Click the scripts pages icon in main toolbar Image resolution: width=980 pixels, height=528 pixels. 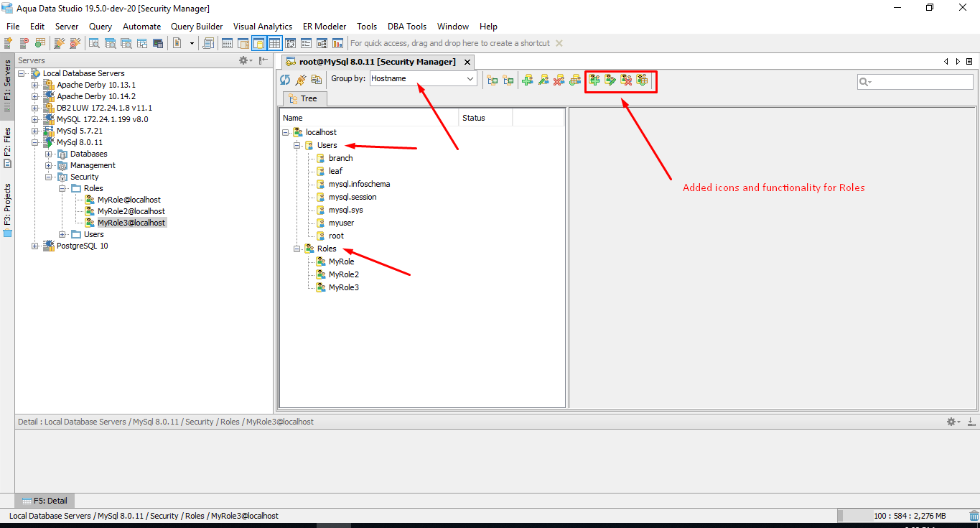208,43
